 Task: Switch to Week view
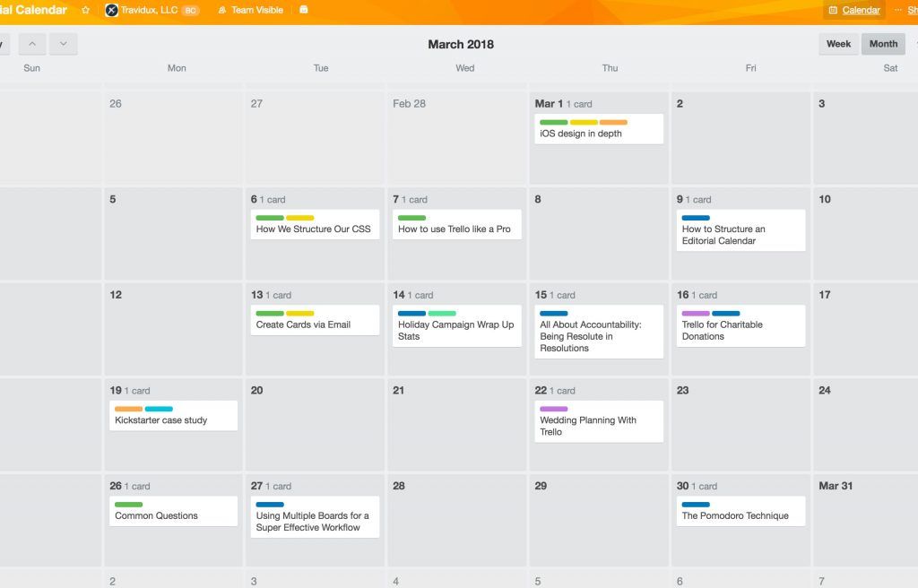[838, 44]
